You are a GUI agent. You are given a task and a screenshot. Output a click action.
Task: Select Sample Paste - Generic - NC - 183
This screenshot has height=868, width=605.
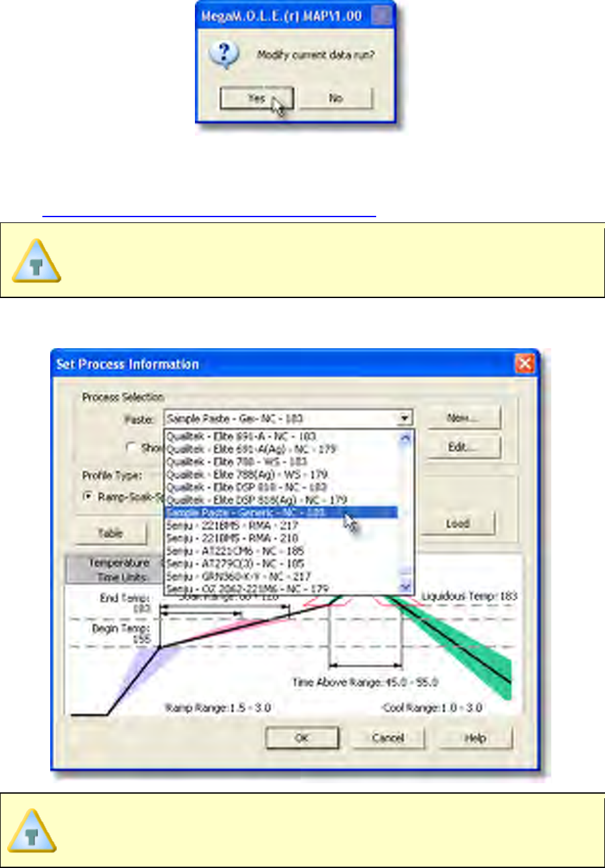pos(281,513)
